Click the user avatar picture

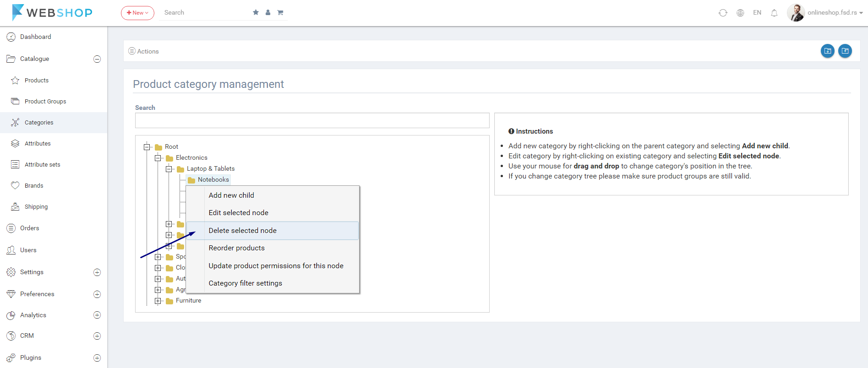796,13
